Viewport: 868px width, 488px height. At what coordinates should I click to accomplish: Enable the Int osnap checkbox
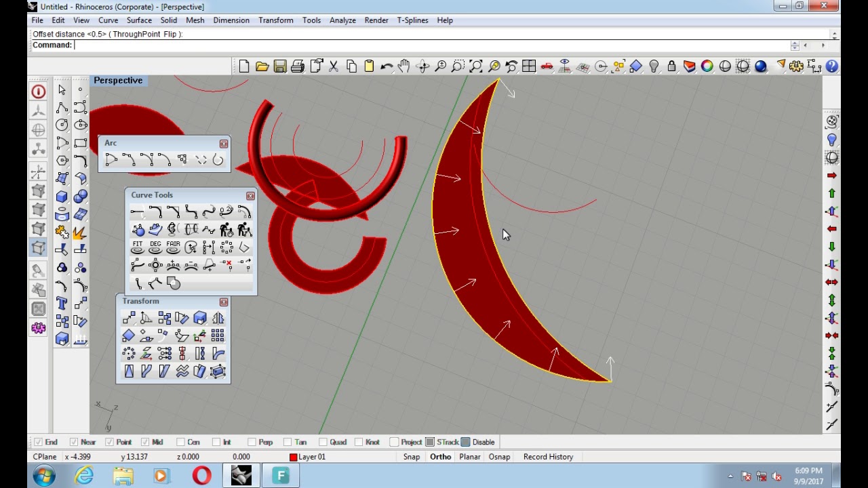(x=216, y=442)
